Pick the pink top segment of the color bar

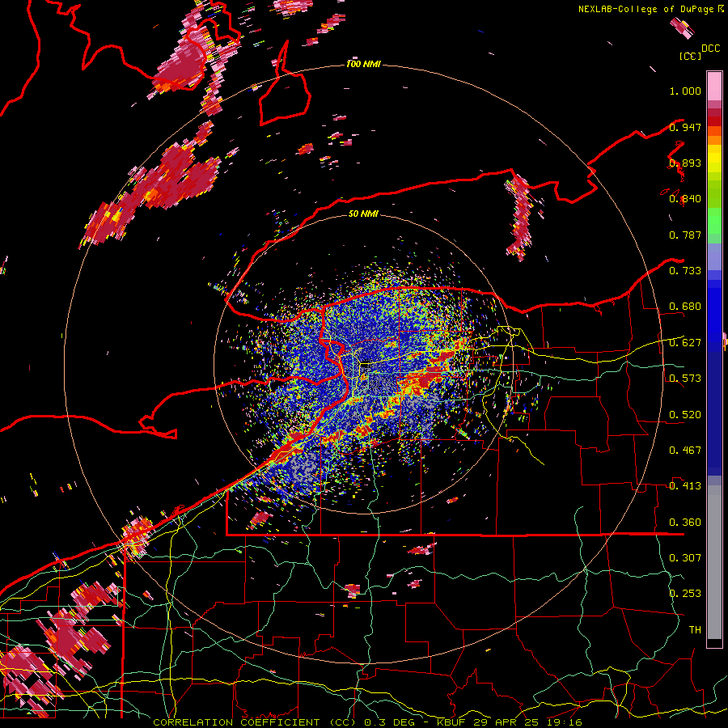click(x=714, y=86)
